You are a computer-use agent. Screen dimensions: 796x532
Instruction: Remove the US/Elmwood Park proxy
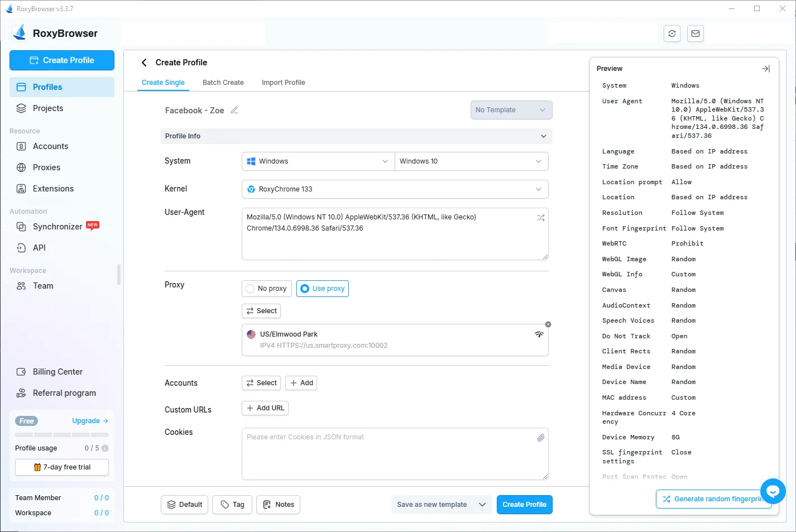[548, 324]
